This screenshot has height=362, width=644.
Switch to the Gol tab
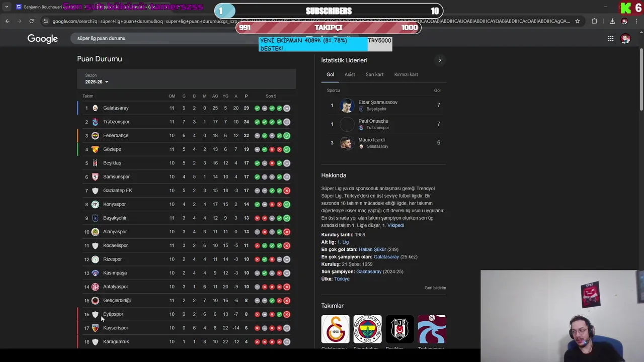click(330, 74)
